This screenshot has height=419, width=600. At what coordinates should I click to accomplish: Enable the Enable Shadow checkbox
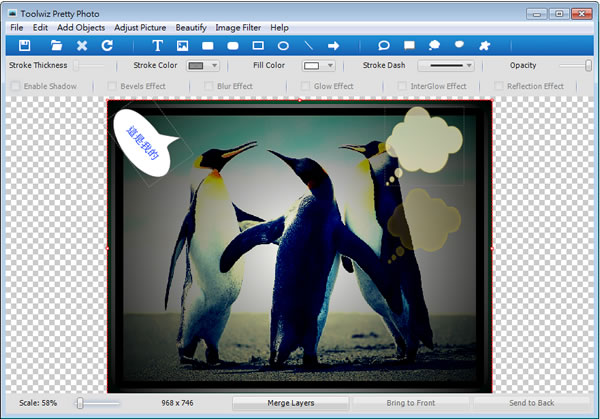tap(15, 87)
